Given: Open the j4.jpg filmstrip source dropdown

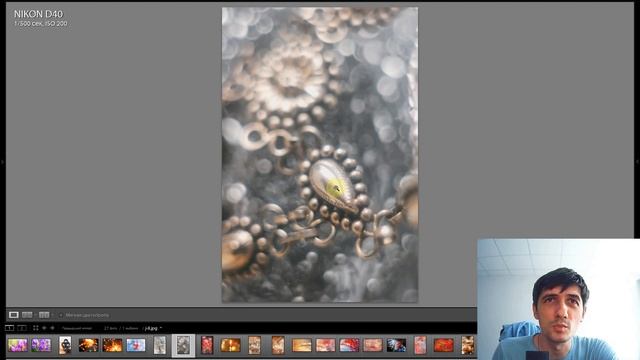Looking at the screenshot, I should [153, 328].
